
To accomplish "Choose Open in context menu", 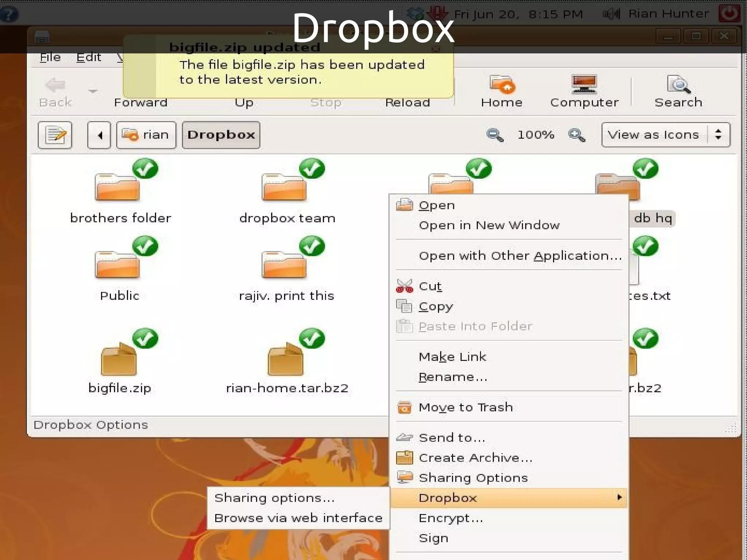I will (509, 205).
